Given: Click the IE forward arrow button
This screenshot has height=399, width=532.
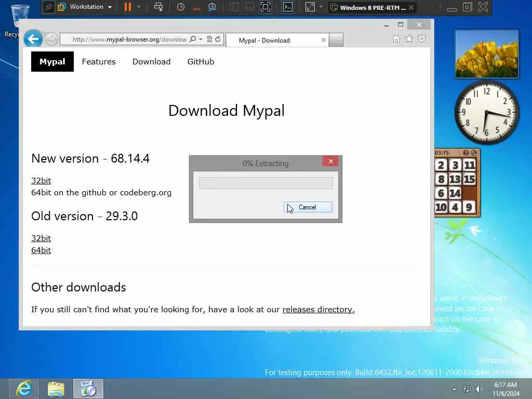Looking at the screenshot, I should 51,39.
